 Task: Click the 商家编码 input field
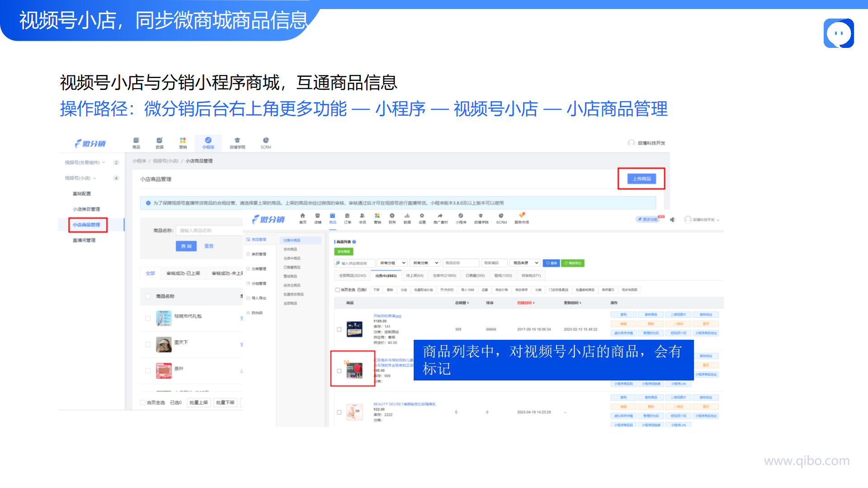pos(494,263)
